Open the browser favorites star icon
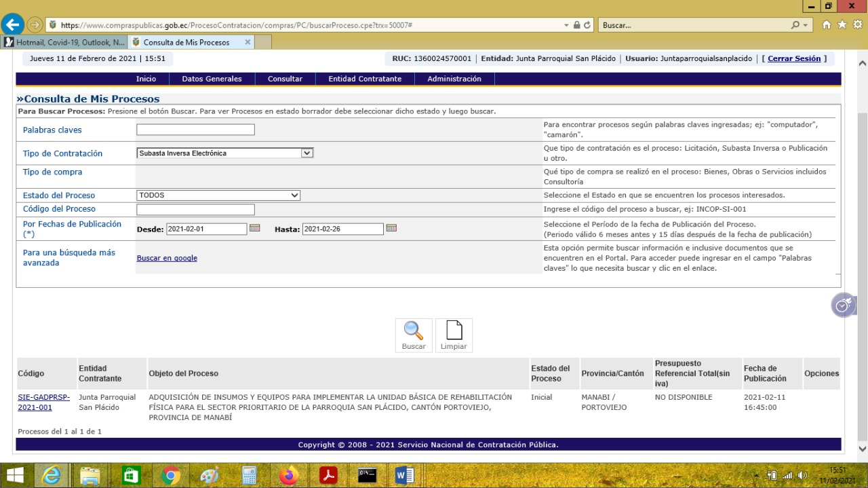Screen dimensions: 868x488 842,25
